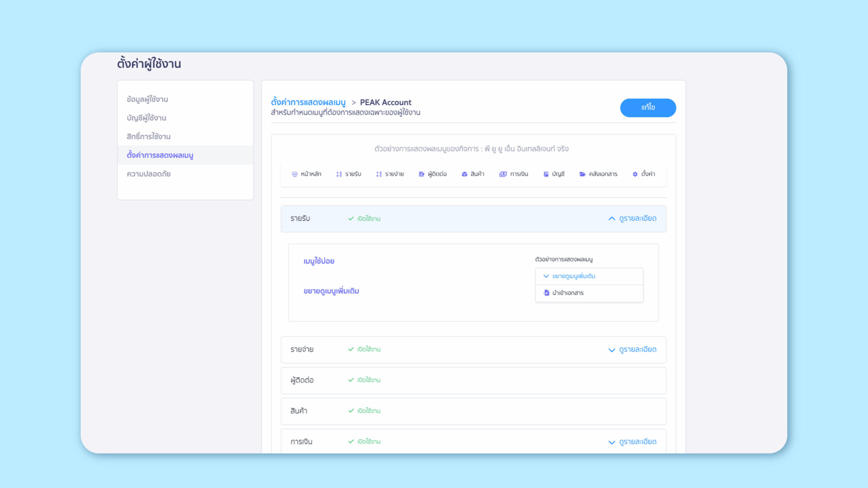Click the การเงิน finance money icon
868x488 pixels.
coord(503,174)
